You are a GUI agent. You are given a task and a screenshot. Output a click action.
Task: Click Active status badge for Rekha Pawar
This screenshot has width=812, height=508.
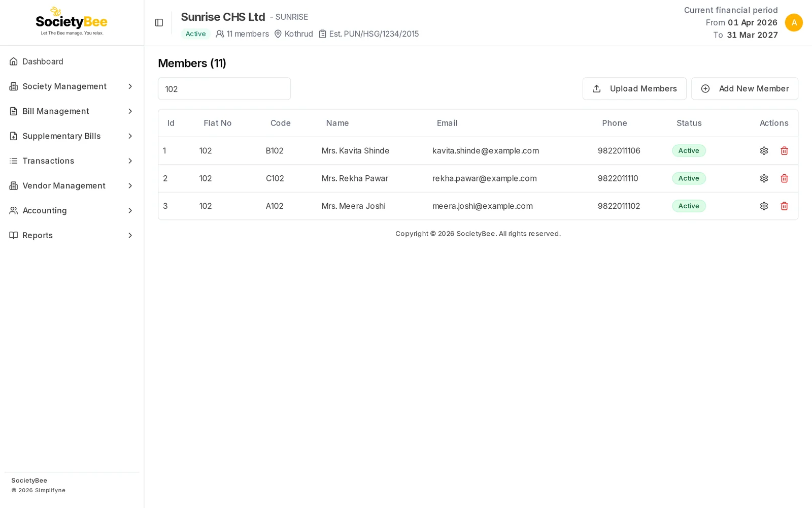(689, 178)
